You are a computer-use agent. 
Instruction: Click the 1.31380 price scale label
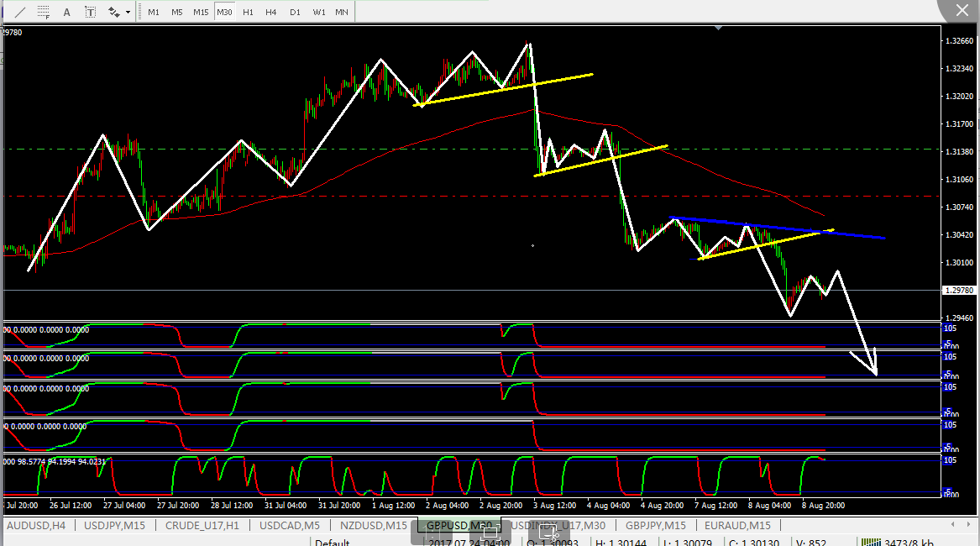point(959,152)
